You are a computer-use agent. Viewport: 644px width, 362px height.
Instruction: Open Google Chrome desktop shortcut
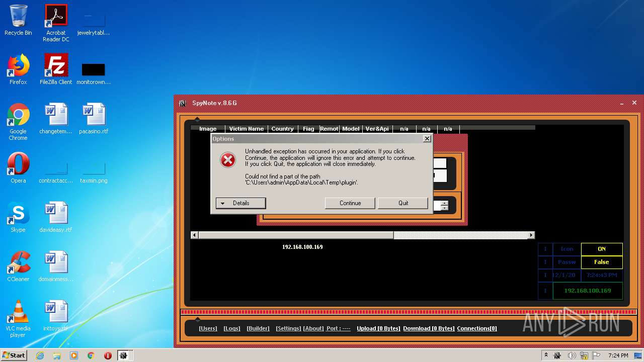click(x=18, y=122)
